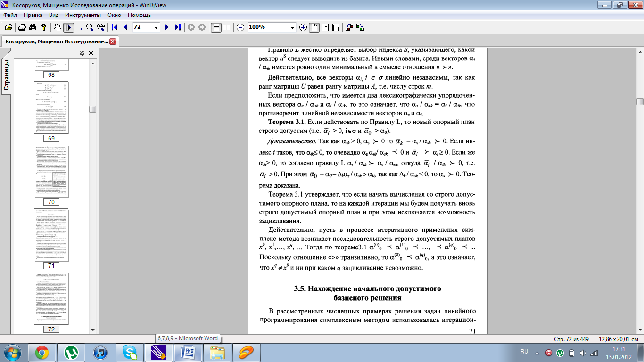Zoom out with the minus button

point(240,27)
